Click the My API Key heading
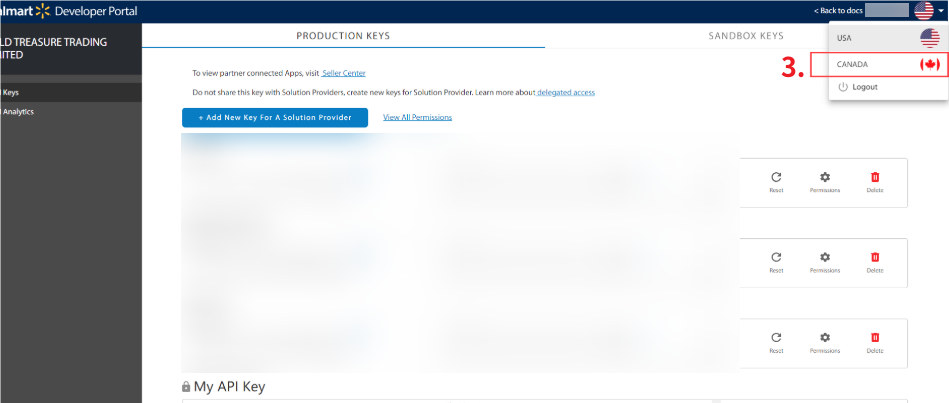Image resolution: width=949 pixels, height=403 pixels. (x=229, y=387)
